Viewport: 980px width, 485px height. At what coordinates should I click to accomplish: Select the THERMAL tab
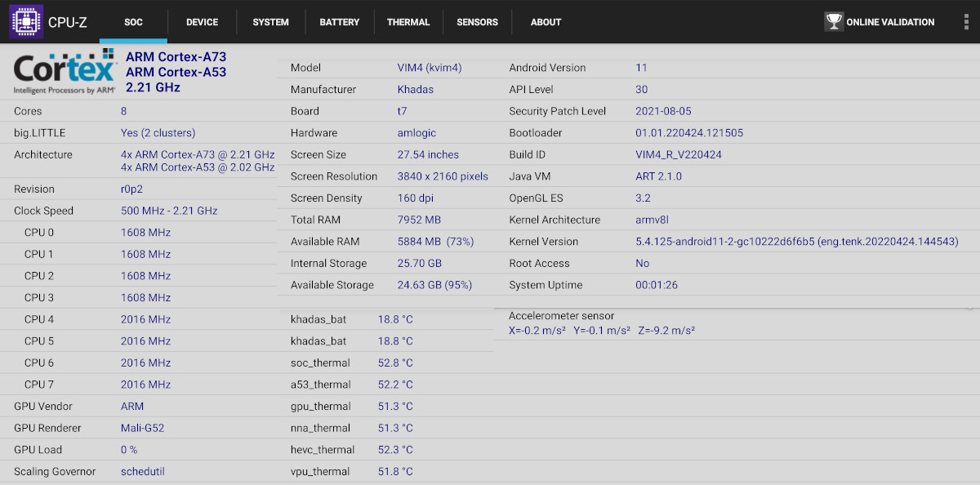(408, 22)
